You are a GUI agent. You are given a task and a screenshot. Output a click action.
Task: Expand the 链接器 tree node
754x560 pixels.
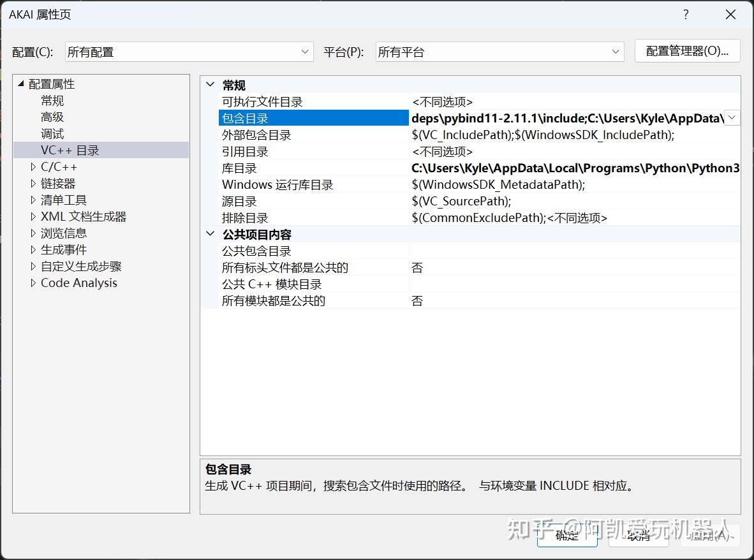[x=33, y=183]
